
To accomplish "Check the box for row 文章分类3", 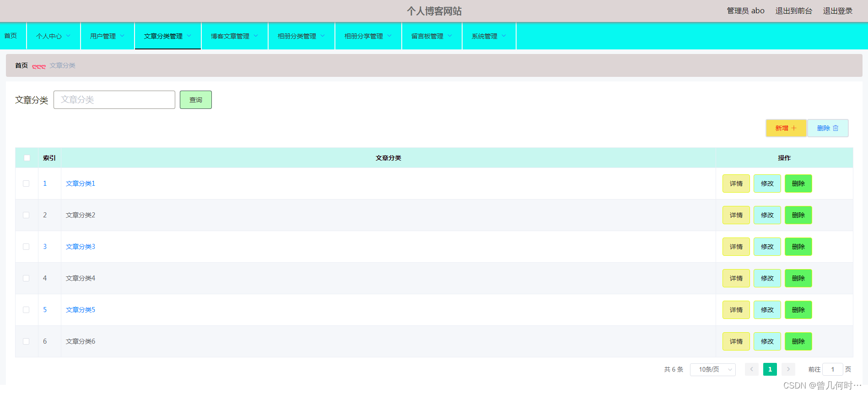I will (x=26, y=247).
